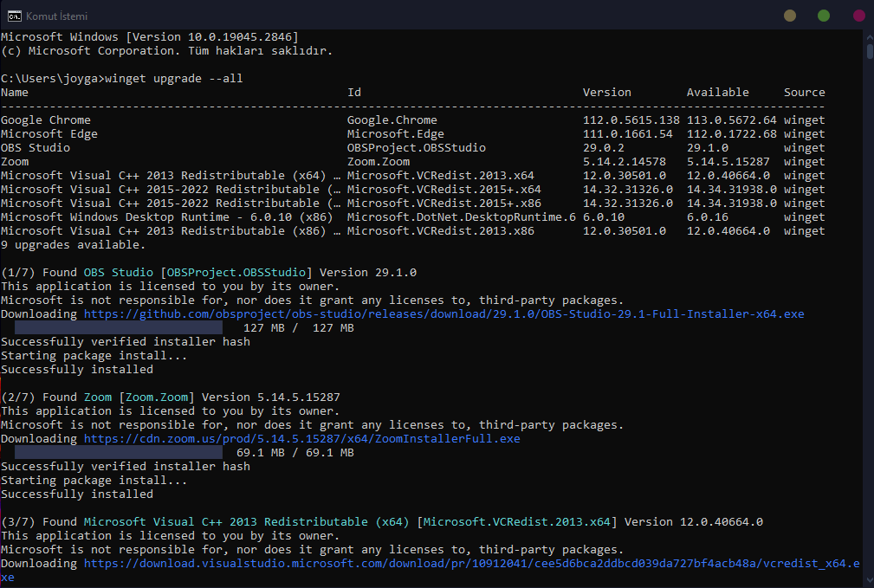The image size is (874, 588).
Task: Click the Command Prompt icon in title bar
Action: coord(14,16)
